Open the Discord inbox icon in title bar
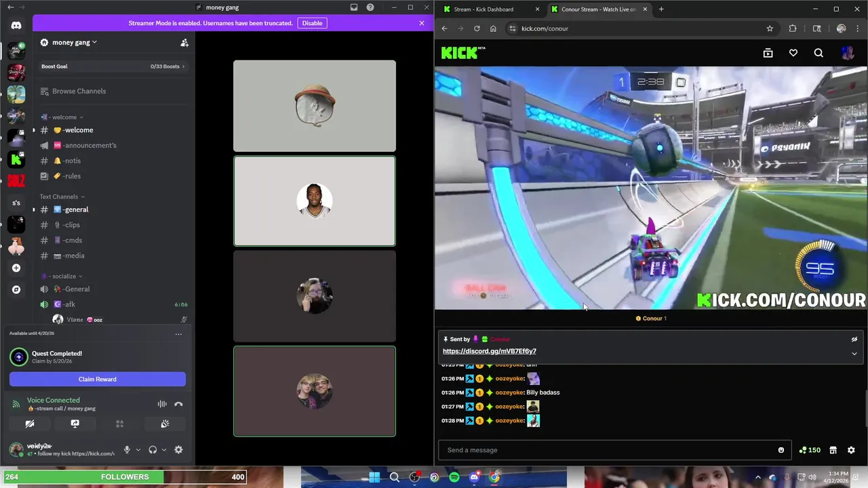The image size is (868, 488). 354,7
